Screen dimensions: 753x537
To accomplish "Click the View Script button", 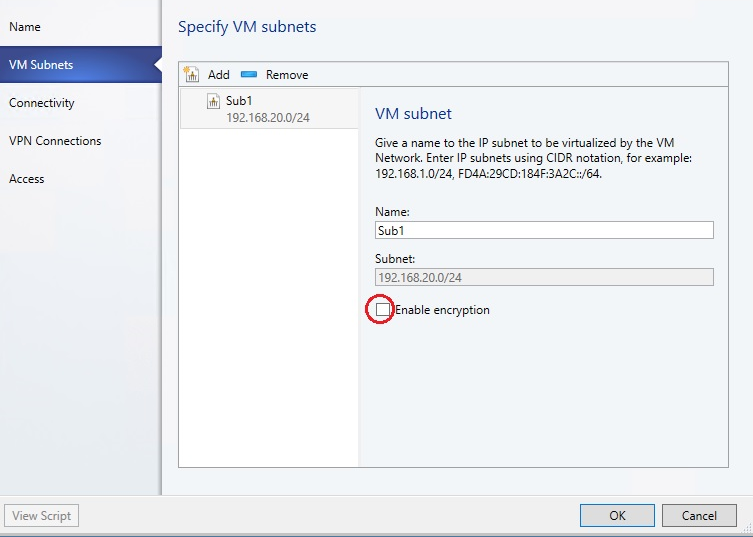I will click(x=41, y=515).
